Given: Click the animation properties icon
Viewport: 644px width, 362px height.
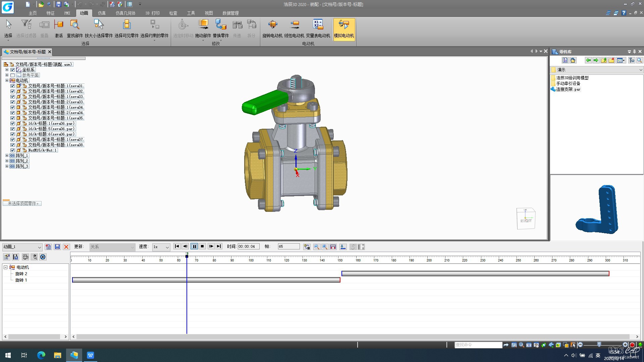Looking at the screenshot, I should pyautogui.click(x=7, y=257).
